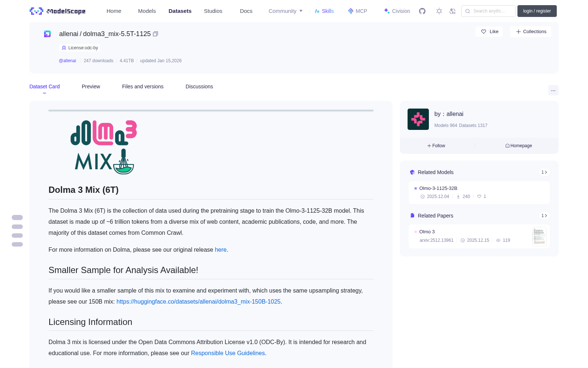This screenshot has height=368, width=588.
Task: Open the GitHub icon link
Action: (422, 11)
